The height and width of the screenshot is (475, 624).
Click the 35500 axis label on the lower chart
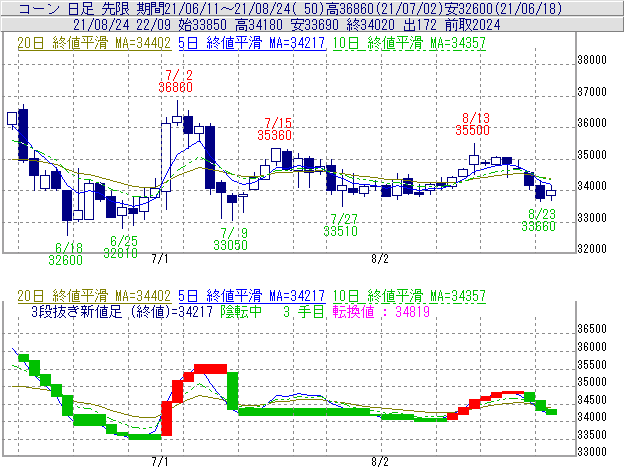[592, 365]
